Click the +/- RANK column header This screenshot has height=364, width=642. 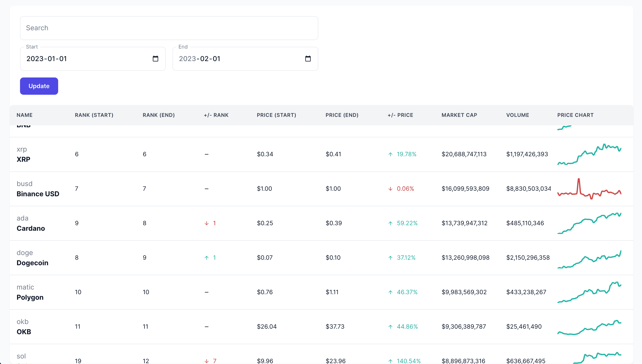[x=216, y=115]
